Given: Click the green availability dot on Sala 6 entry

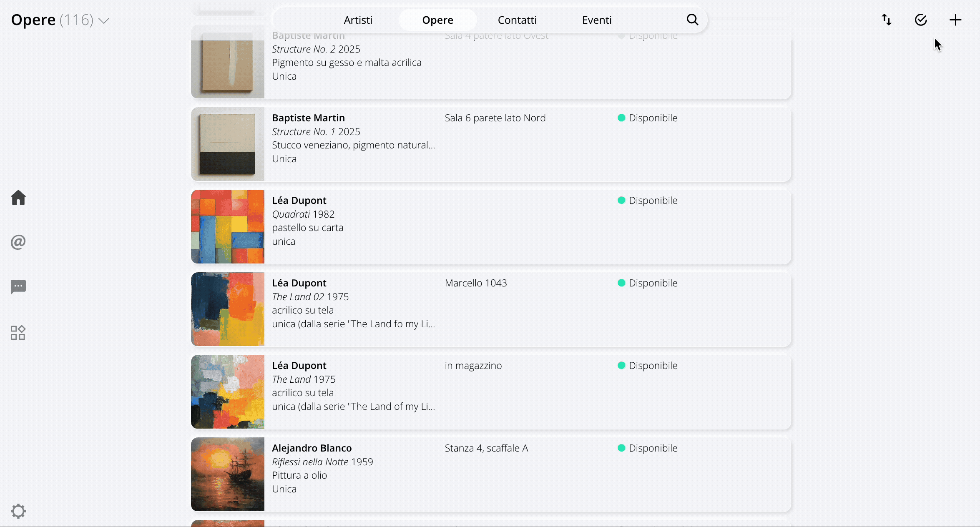Looking at the screenshot, I should [621, 118].
